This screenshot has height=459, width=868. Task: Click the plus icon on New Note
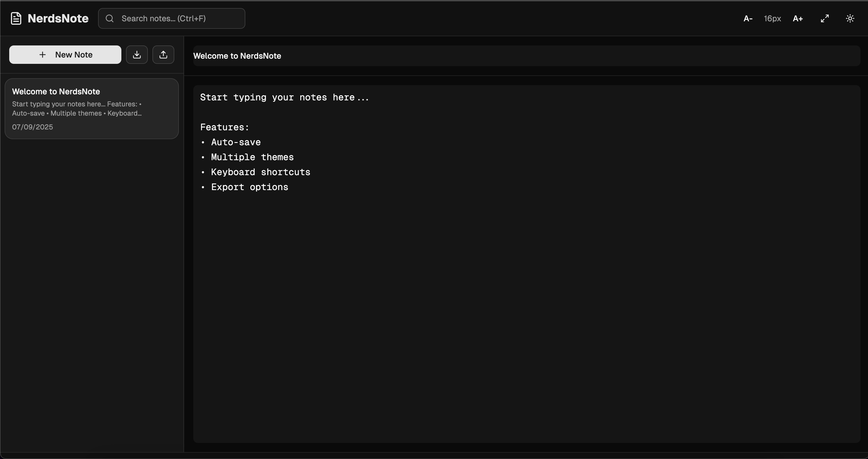[43, 55]
